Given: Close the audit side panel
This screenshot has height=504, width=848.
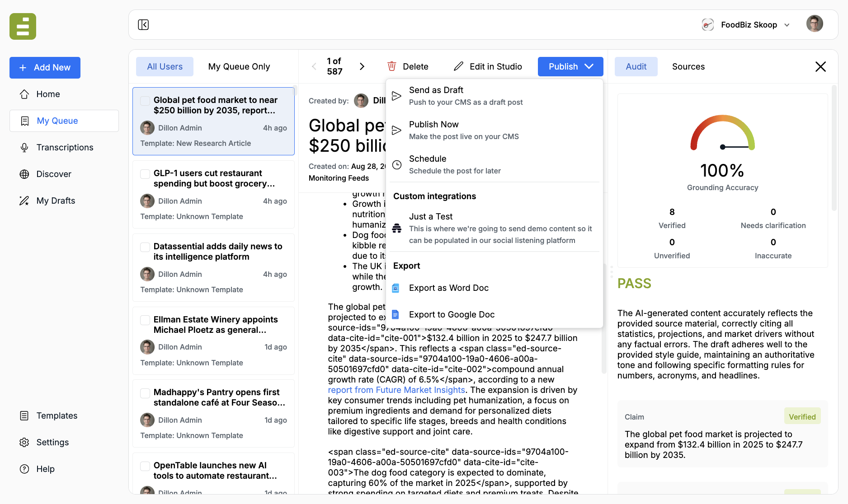Looking at the screenshot, I should tap(820, 66).
